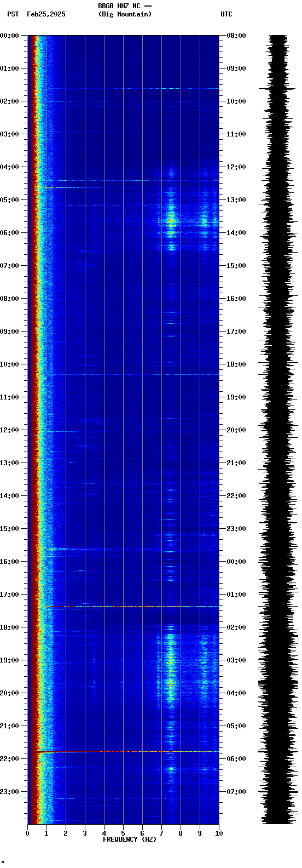Click the broadband event line near 17:20 PST
Viewport: 302px width, 868px height.
pos(131,606)
